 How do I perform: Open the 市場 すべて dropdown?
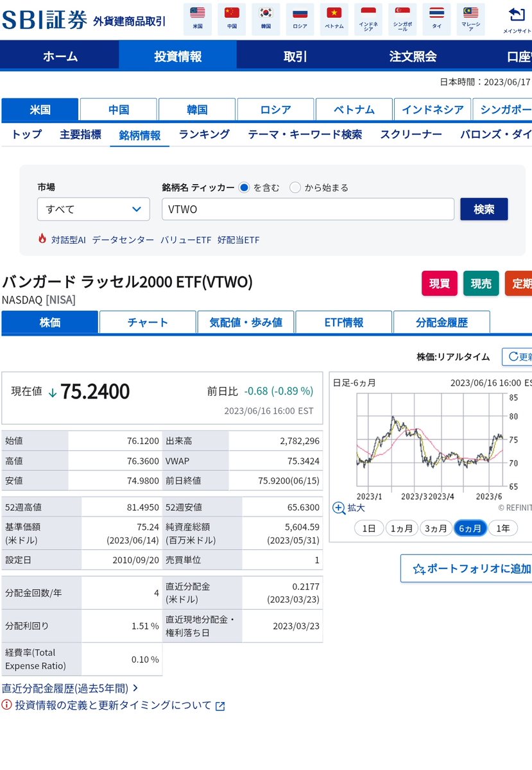[94, 209]
